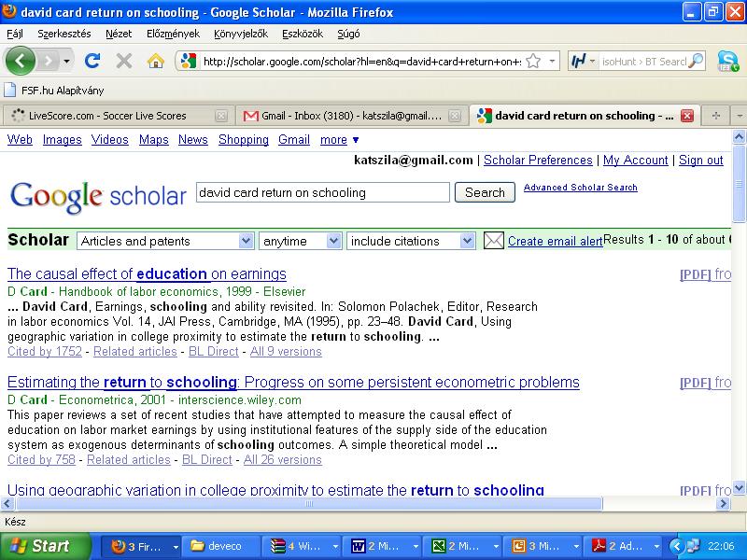Open the Könyvjelzők menu
The width and height of the screenshot is (747, 560).
(241, 34)
